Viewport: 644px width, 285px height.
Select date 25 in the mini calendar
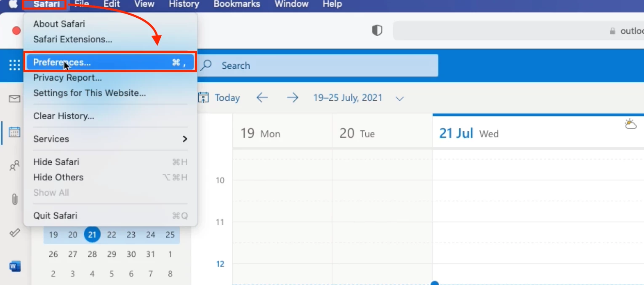[x=170, y=234]
